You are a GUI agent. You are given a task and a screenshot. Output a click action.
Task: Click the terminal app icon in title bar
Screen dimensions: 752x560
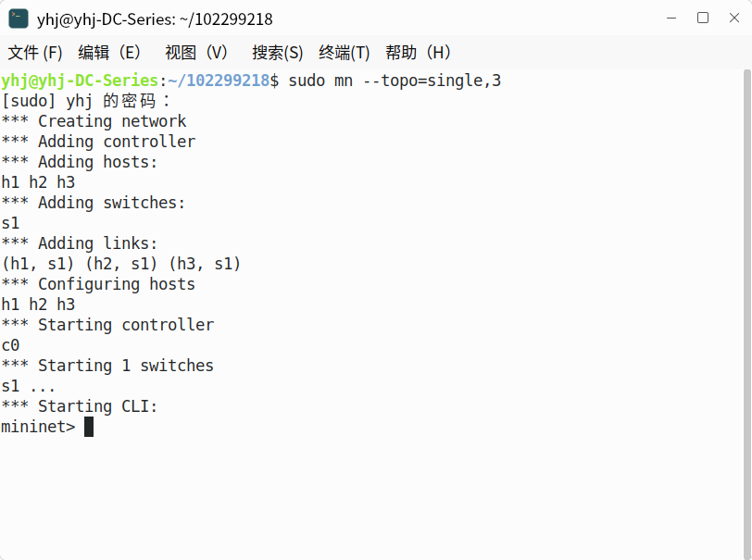(19, 19)
